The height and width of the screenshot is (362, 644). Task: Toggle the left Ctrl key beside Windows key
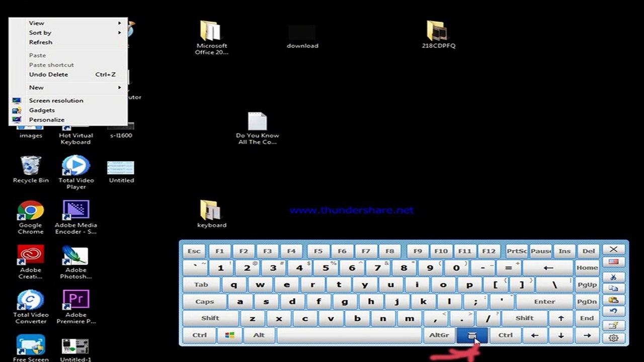tap(199, 335)
